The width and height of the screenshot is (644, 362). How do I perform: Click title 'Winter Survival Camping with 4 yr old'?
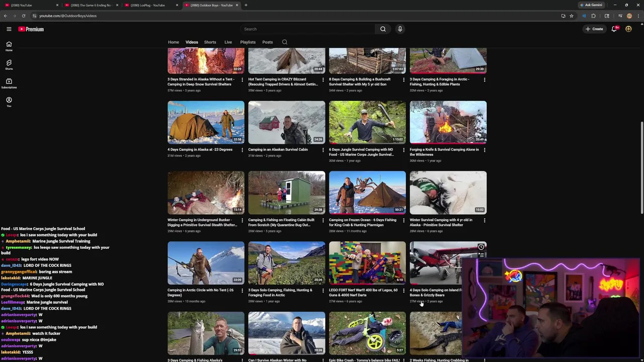pos(441,222)
